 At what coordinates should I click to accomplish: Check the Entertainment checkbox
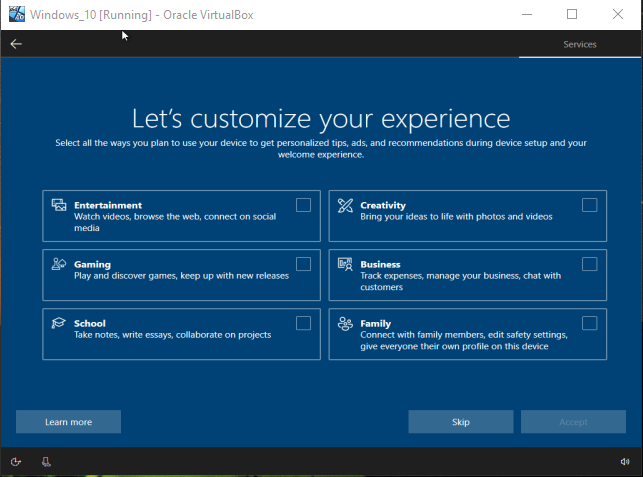303,205
